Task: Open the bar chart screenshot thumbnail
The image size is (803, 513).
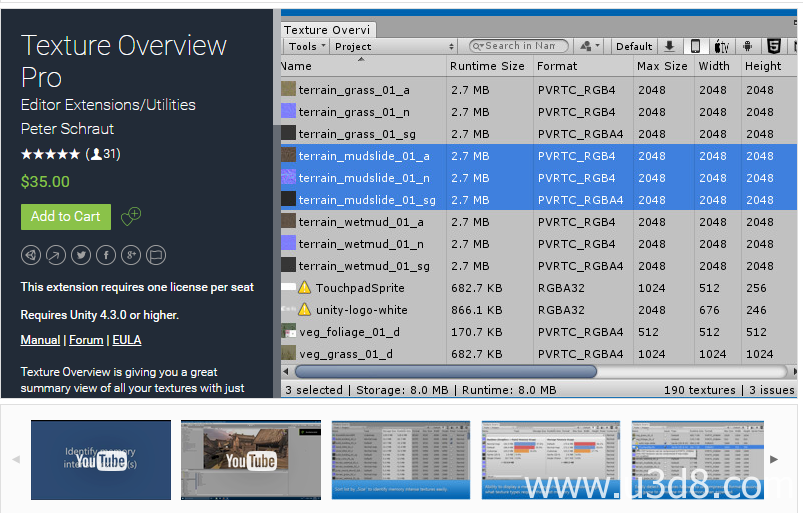Action: pos(551,460)
